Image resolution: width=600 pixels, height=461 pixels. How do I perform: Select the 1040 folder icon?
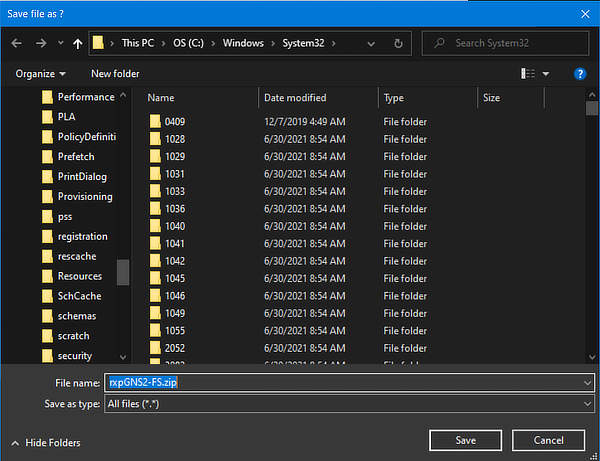(x=155, y=226)
